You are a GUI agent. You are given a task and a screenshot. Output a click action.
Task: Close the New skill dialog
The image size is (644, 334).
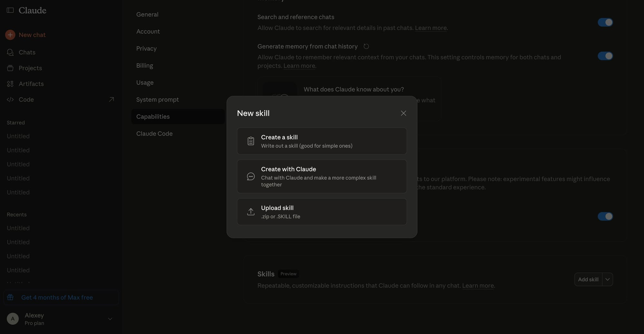click(x=403, y=113)
